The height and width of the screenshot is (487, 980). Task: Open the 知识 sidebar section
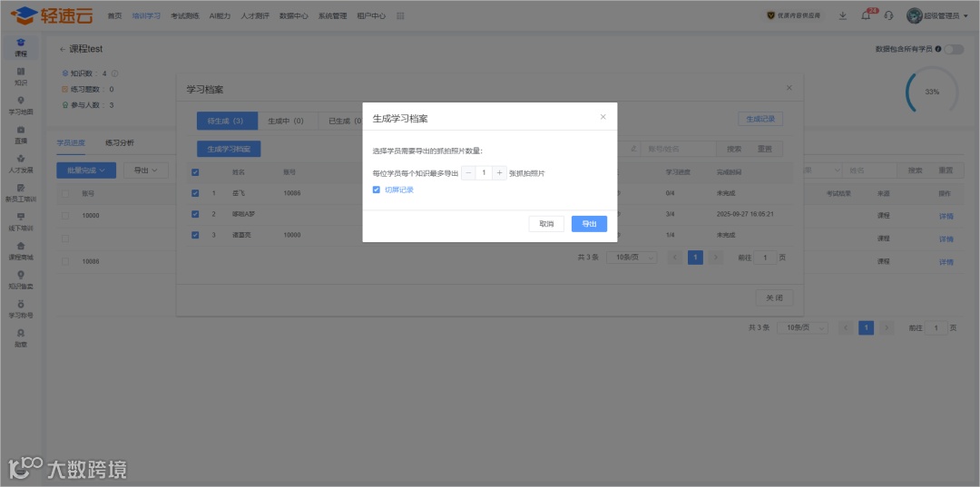click(x=21, y=77)
